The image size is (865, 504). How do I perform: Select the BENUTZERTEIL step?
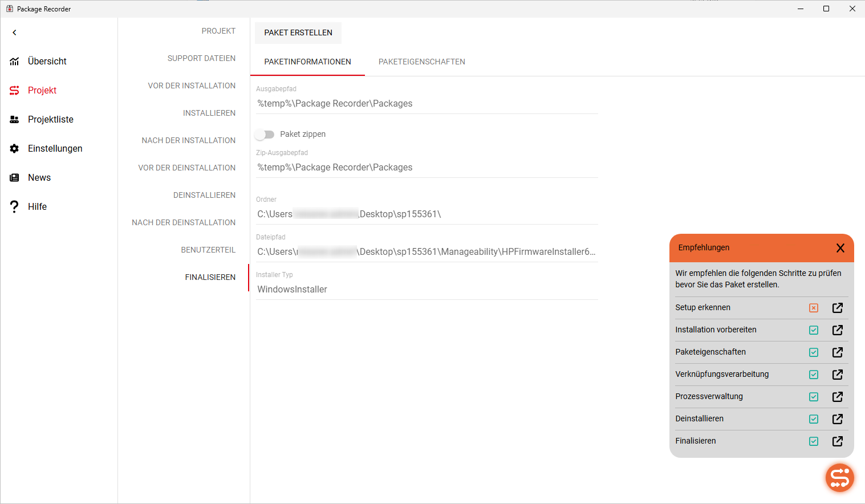tap(208, 250)
